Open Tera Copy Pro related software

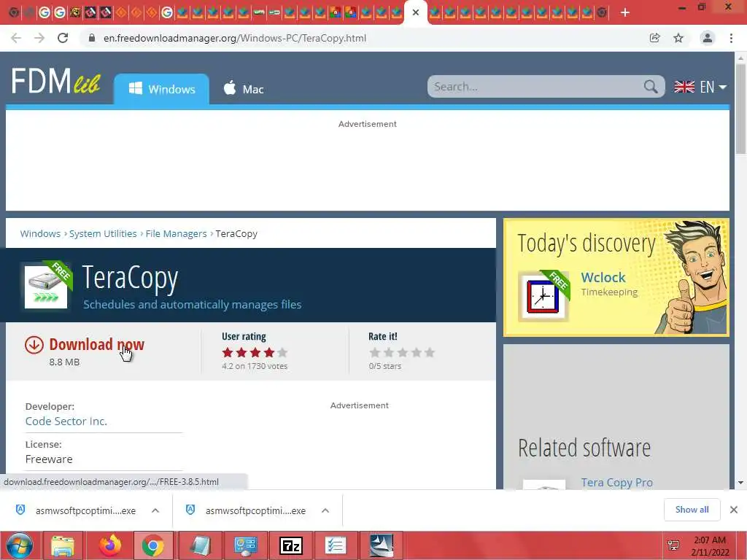(617, 483)
